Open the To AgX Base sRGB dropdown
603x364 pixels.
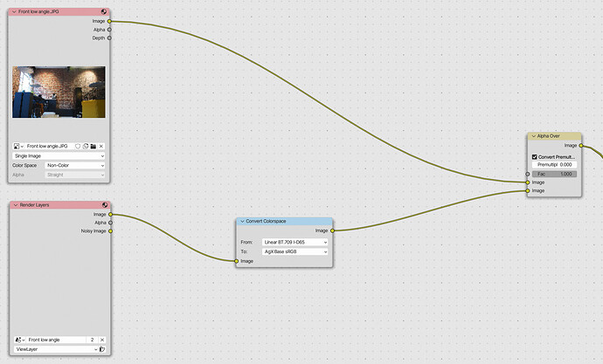coord(295,252)
